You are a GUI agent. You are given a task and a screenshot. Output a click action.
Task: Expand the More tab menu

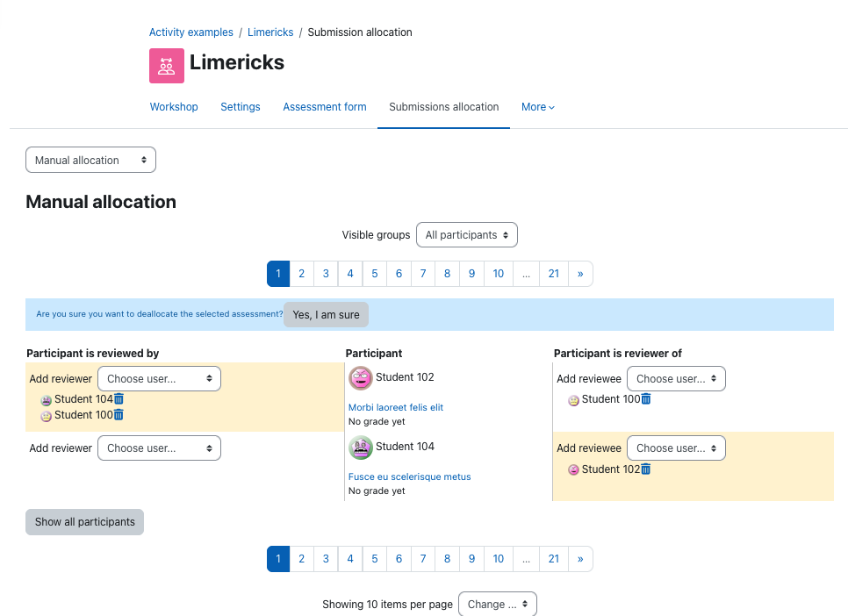click(x=537, y=107)
